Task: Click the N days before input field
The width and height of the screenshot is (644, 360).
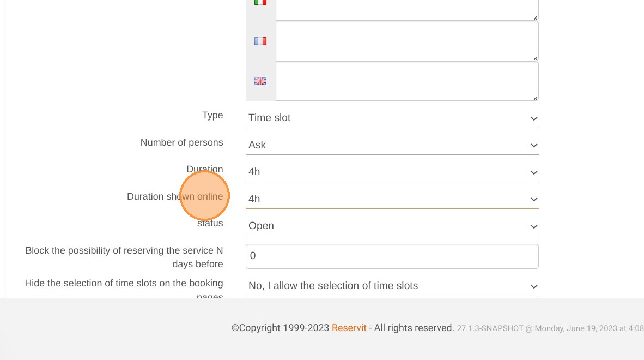Action: coord(392,256)
